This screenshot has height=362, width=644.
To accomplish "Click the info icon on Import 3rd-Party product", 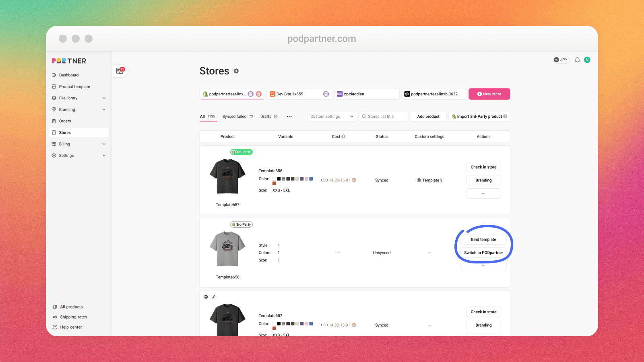I will [x=505, y=116].
